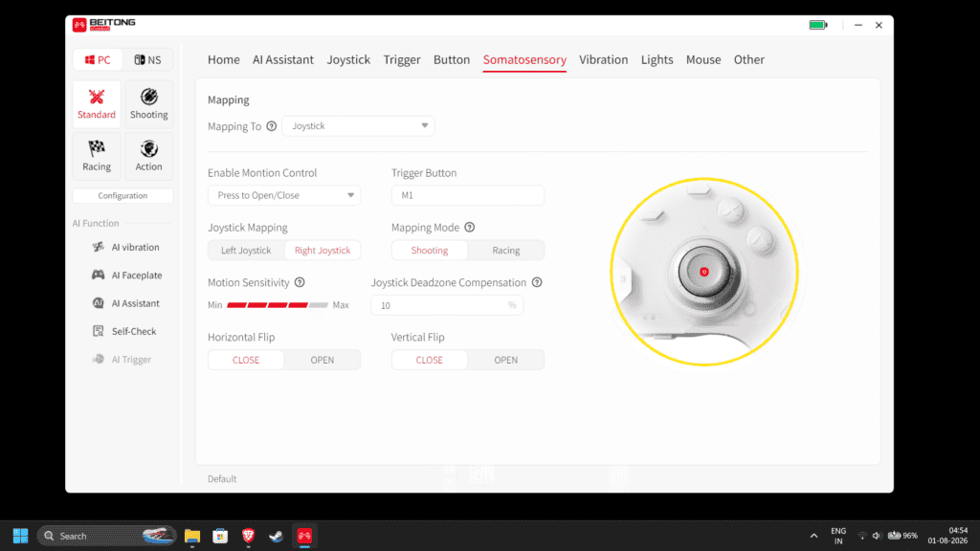Screen dimensions: 980x551
Task: Click the Mapping To help icon
Action: click(x=271, y=126)
